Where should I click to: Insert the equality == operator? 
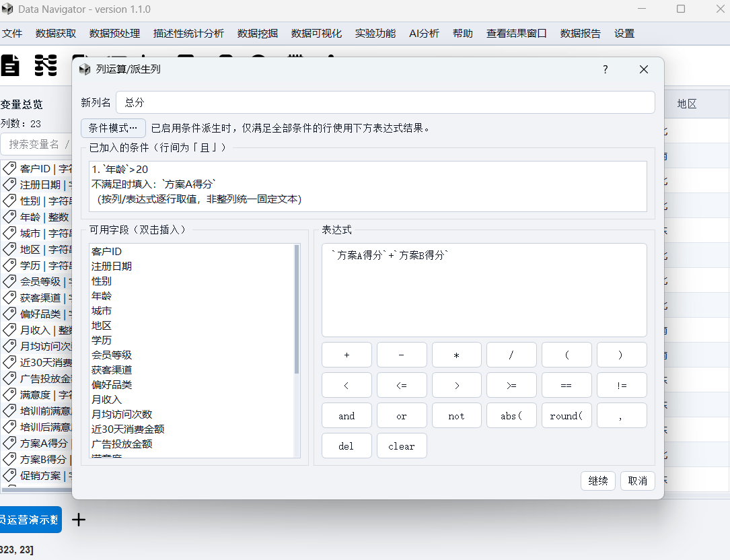pos(567,385)
